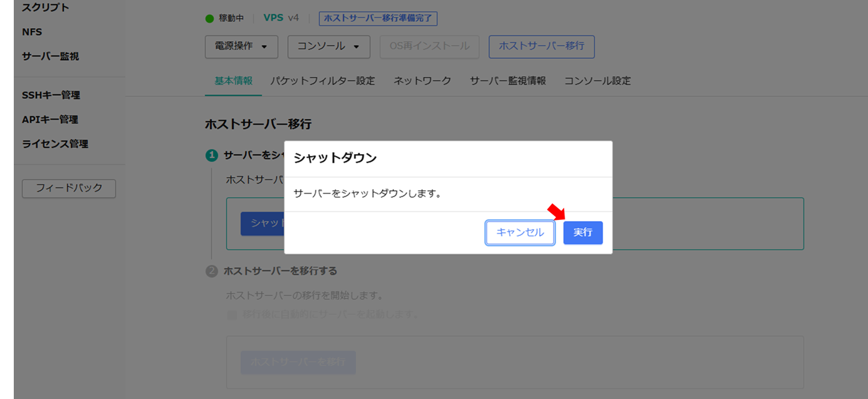Open NFS in the sidebar
Image resolution: width=868 pixels, height=399 pixels.
point(32,32)
